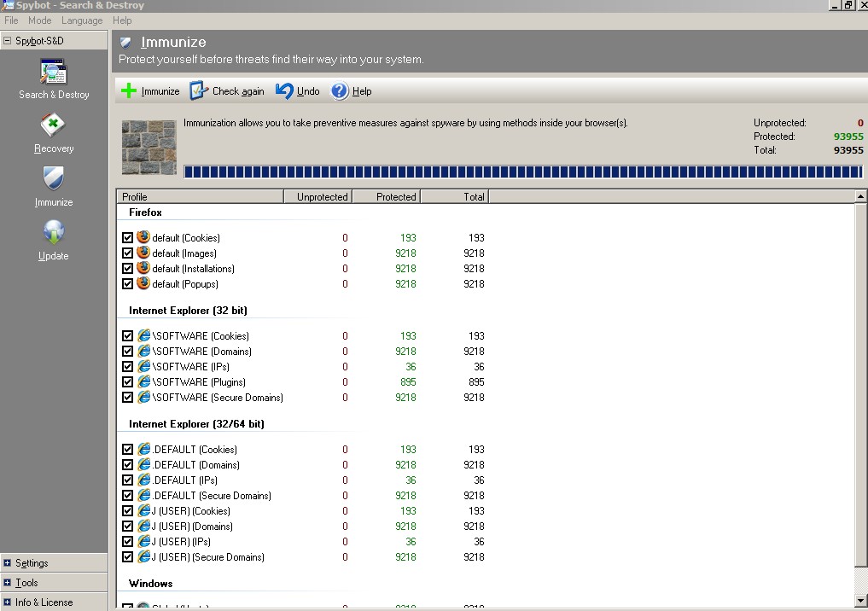Toggle the \SOFTWARE (Plugins) checkbox
This screenshot has width=868, height=611.
[127, 382]
